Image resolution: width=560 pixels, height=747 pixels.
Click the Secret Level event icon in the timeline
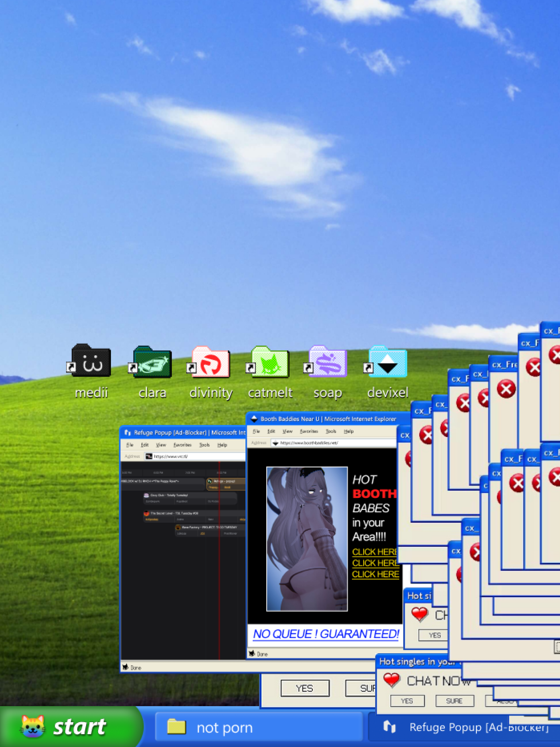tap(146, 513)
